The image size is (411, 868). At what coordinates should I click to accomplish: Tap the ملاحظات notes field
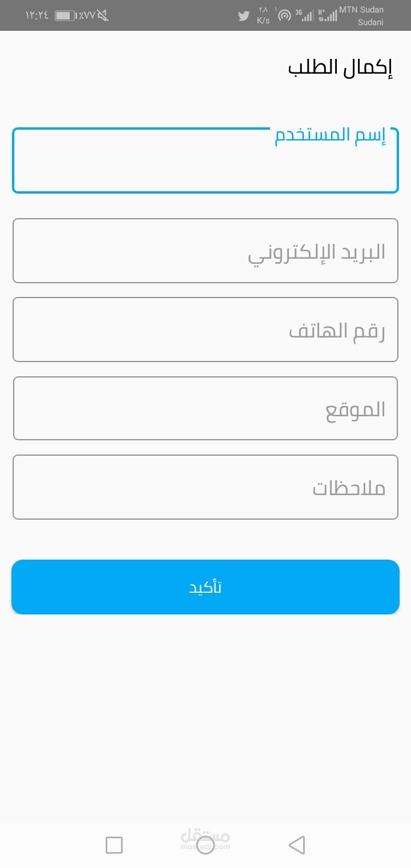205,487
